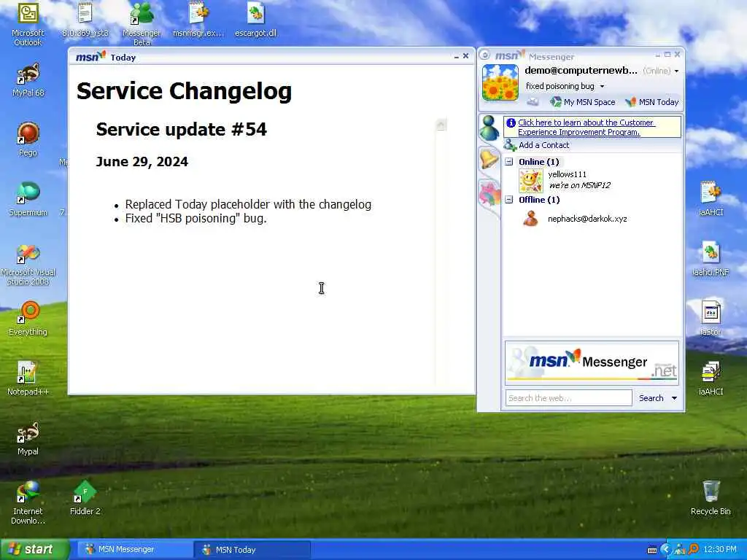The image size is (747, 560).
Task: Collapse the Offline (1) group
Action: [508, 200]
